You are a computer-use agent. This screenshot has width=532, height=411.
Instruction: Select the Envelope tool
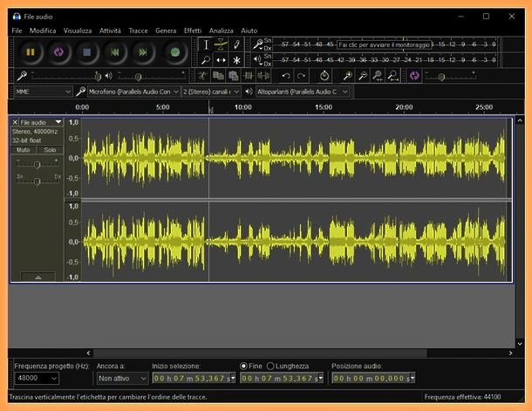point(221,45)
